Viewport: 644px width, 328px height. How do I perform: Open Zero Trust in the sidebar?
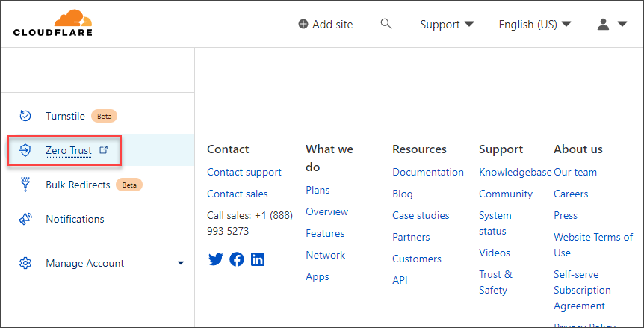coord(69,151)
